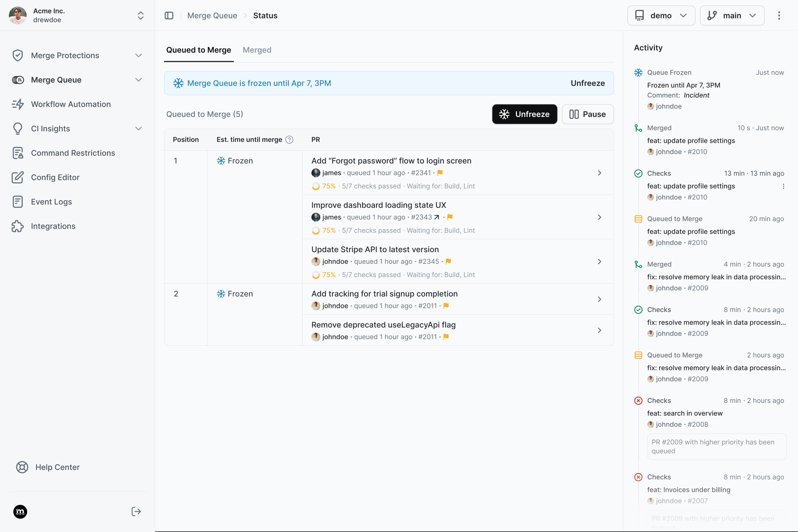Click the Mergify logo at bottom left
This screenshot has width=798, height=532.
tap(20, 512)
